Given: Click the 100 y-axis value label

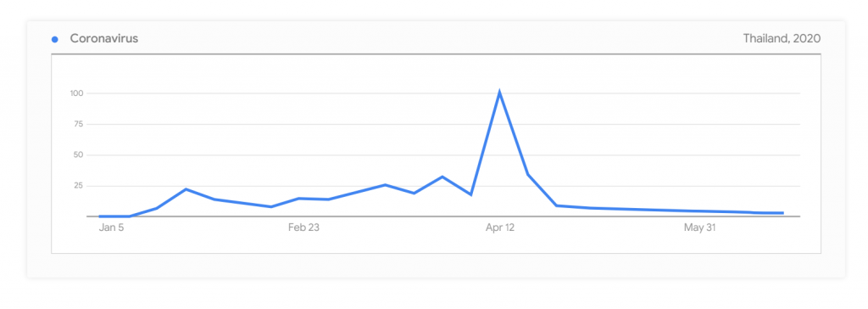Looking at the screenshot, I should click(x=76, y=93).
